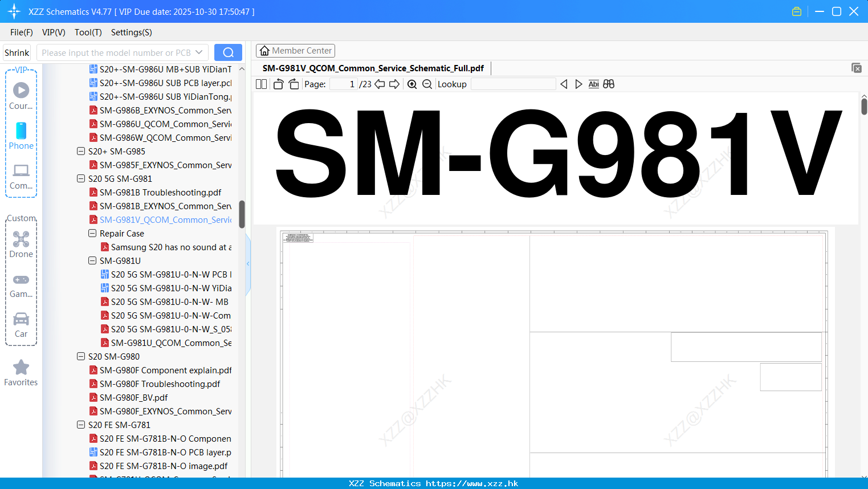Click the yellow toolbox icon in title bar

(797, 11)
